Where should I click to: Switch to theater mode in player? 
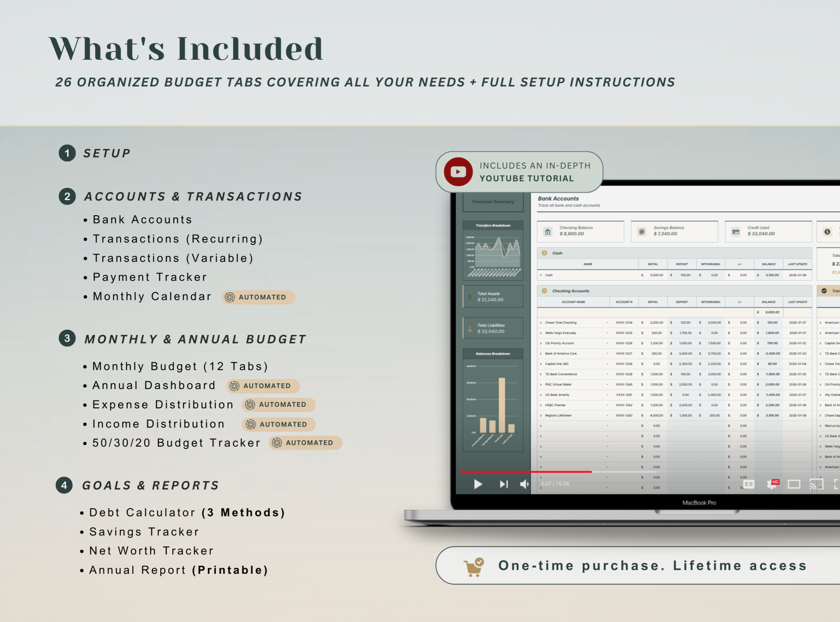pos(794,484)
